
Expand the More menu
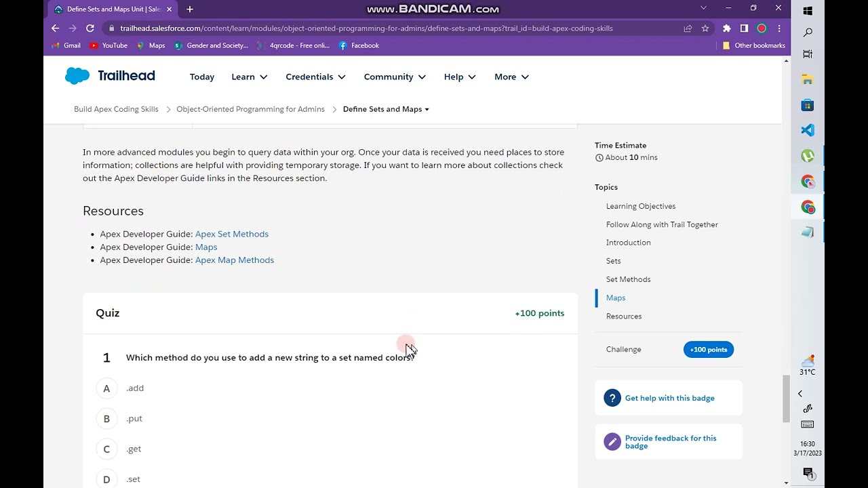point(511,77)
